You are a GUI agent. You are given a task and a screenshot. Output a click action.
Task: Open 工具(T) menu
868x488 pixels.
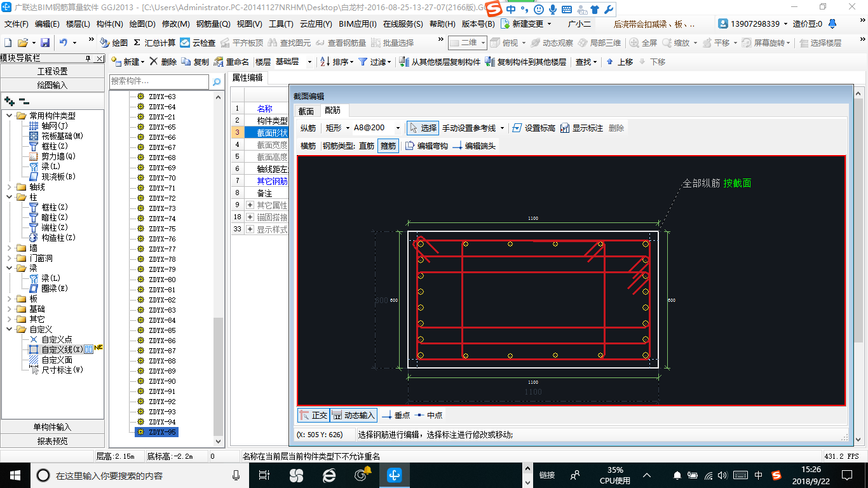pos(281,24)
